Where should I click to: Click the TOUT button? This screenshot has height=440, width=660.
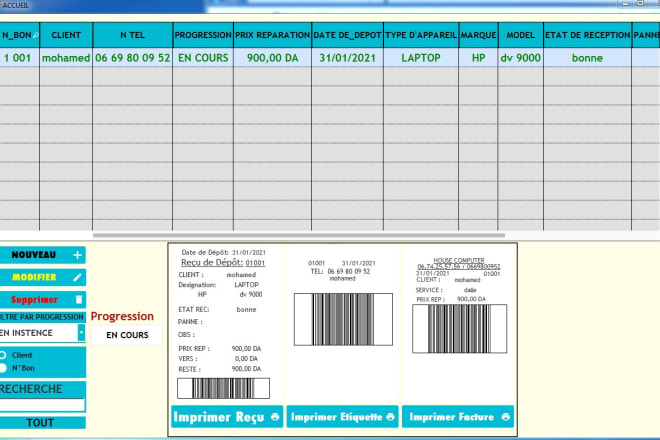pyautogui.click(x=41, y=423)
